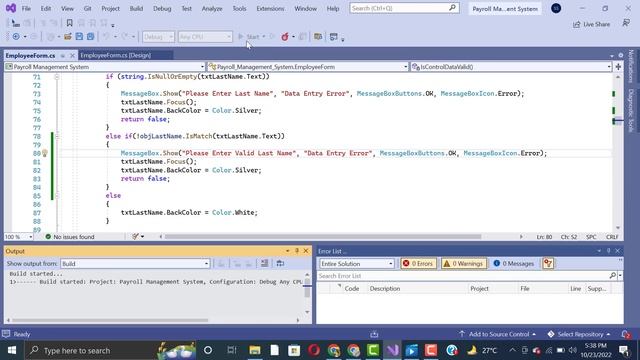Click the lightbulb quick action on line 80
Image resolution: width=640 pixels, height=360 pixels.
pos(45,153)
